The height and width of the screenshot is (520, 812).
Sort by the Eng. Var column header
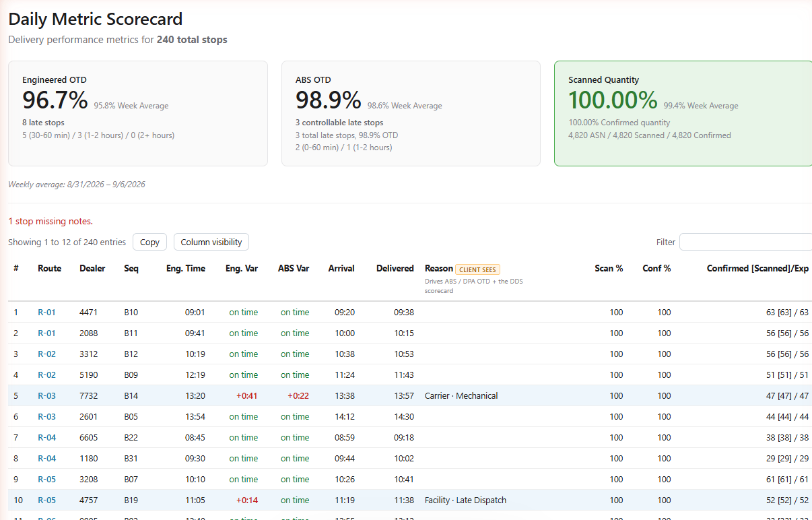point(242,268)
